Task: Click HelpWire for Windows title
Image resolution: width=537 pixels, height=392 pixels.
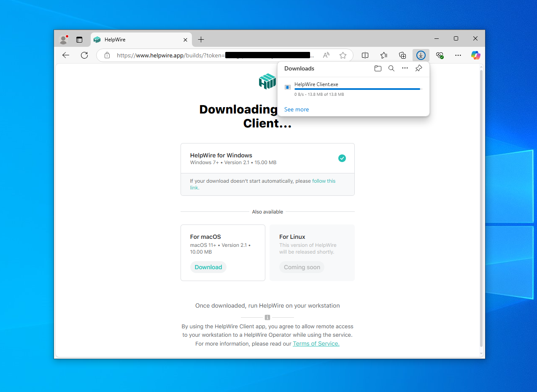Action: 221,155
